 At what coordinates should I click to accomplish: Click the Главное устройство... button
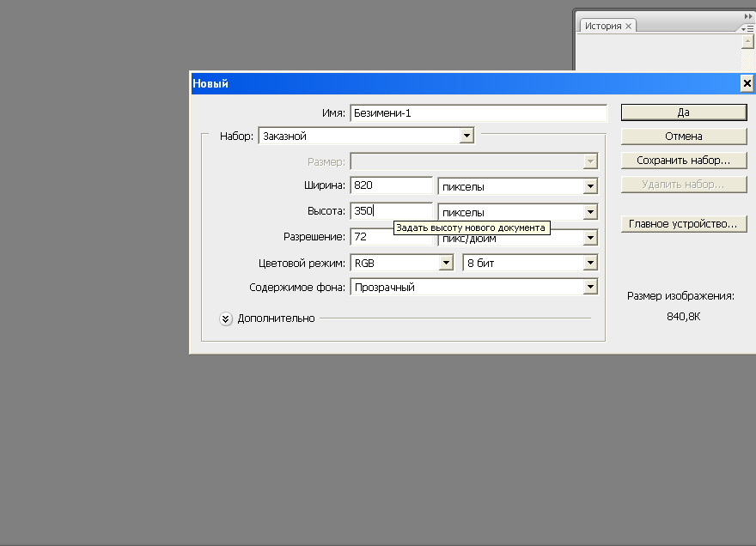(x=683, y=224)
